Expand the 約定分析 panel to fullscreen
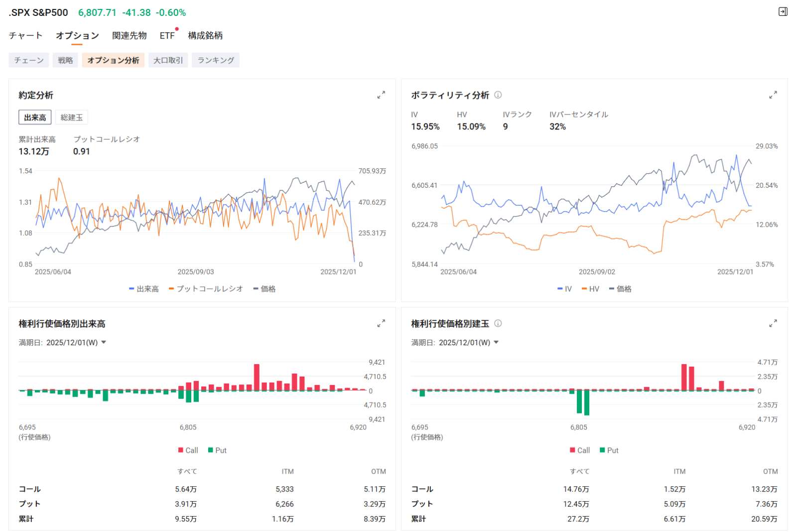This screenshot has width=797, height=532. point(381,95)
